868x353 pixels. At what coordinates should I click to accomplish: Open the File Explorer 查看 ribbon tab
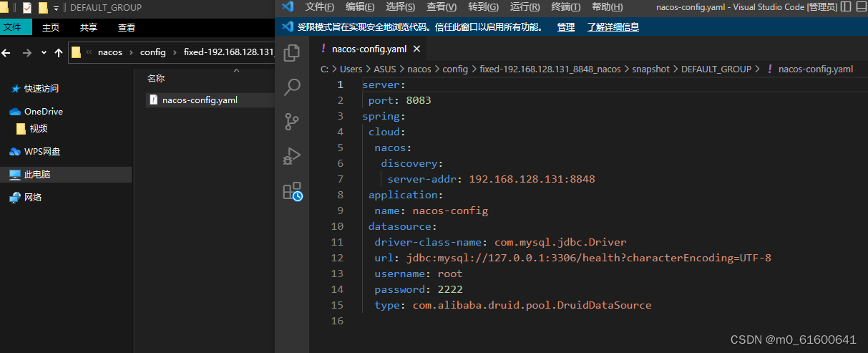127,27
